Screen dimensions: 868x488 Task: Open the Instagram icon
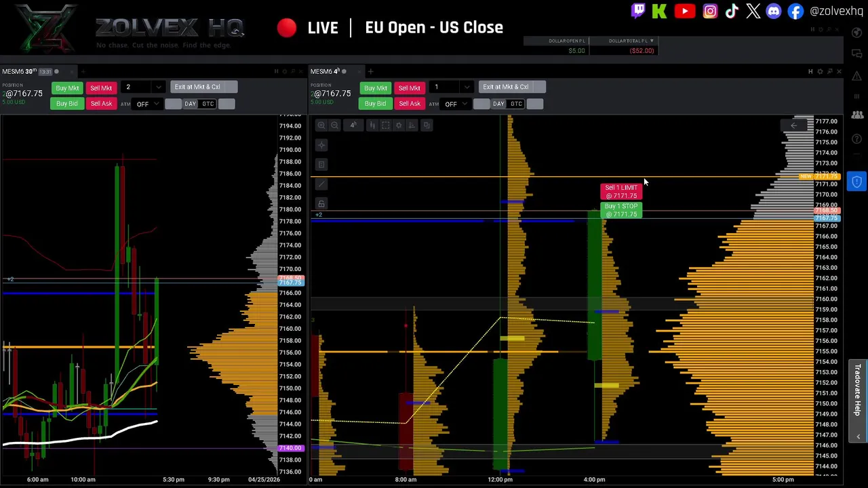710,11
